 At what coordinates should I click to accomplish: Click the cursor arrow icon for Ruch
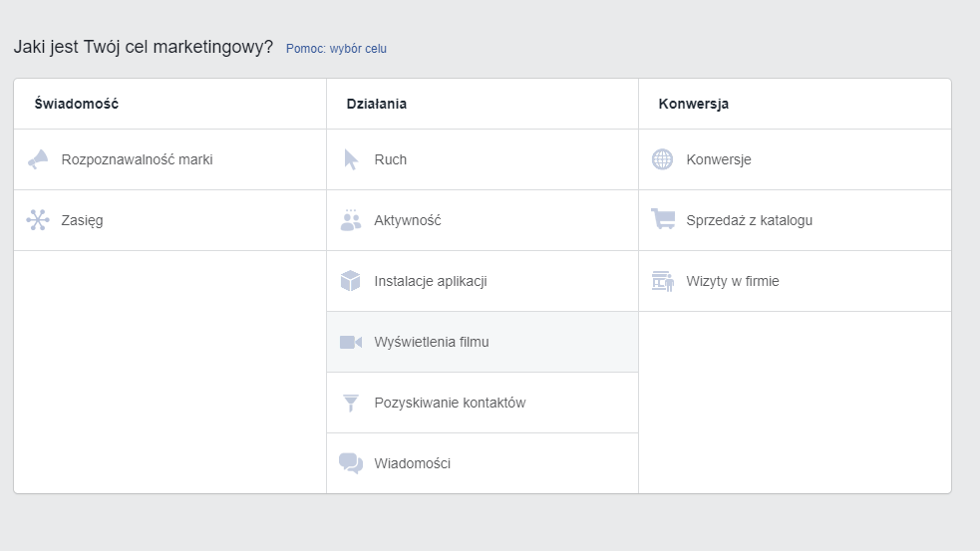[x=351, y=159]
